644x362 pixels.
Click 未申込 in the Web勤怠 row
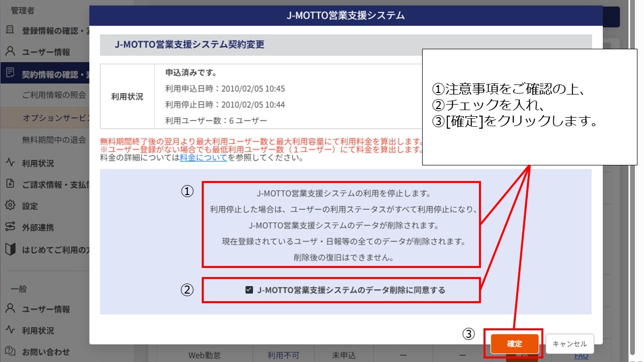pos(344,355)
